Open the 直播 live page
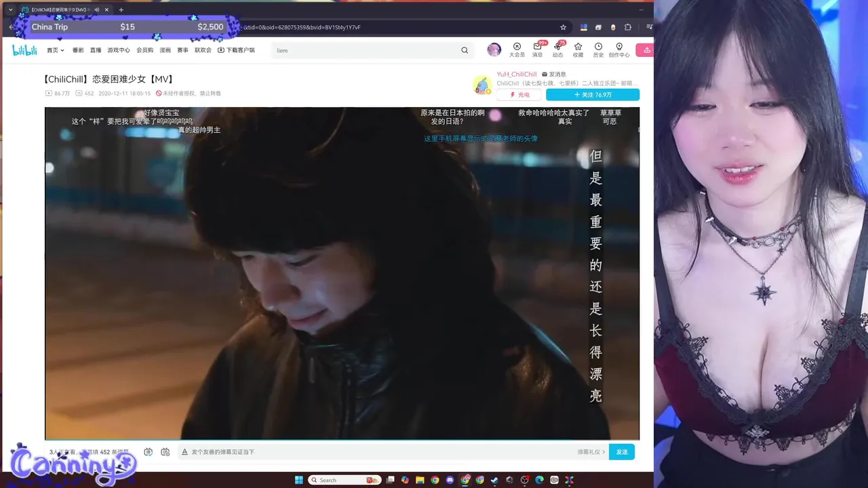The width and height of the screenshot is (868, 488). tap(96, 50)
